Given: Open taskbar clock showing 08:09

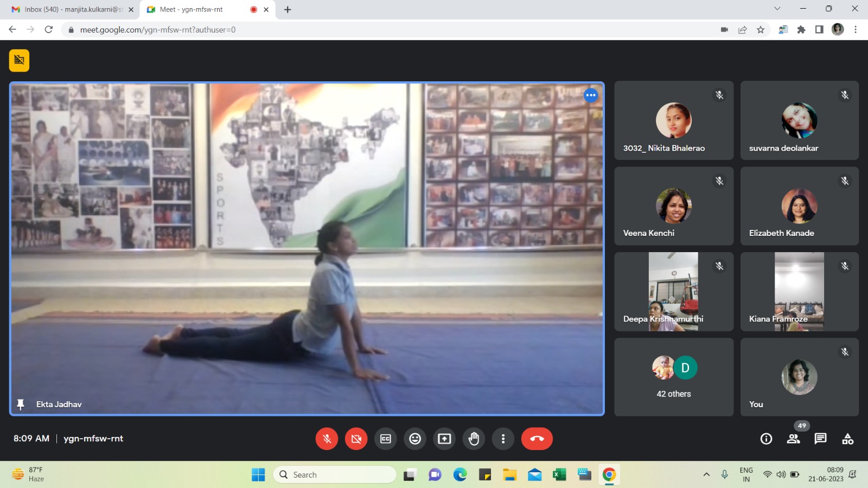Looking at the screenshot, I should click(x=826, y=475).
